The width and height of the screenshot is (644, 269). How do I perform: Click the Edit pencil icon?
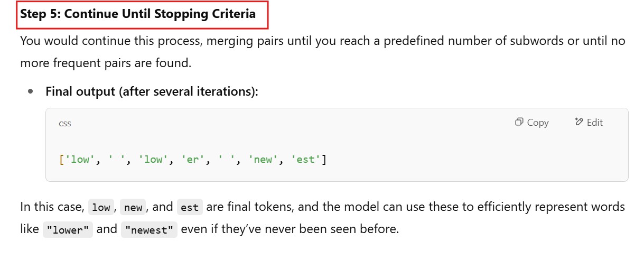click(x=579, y=122)
